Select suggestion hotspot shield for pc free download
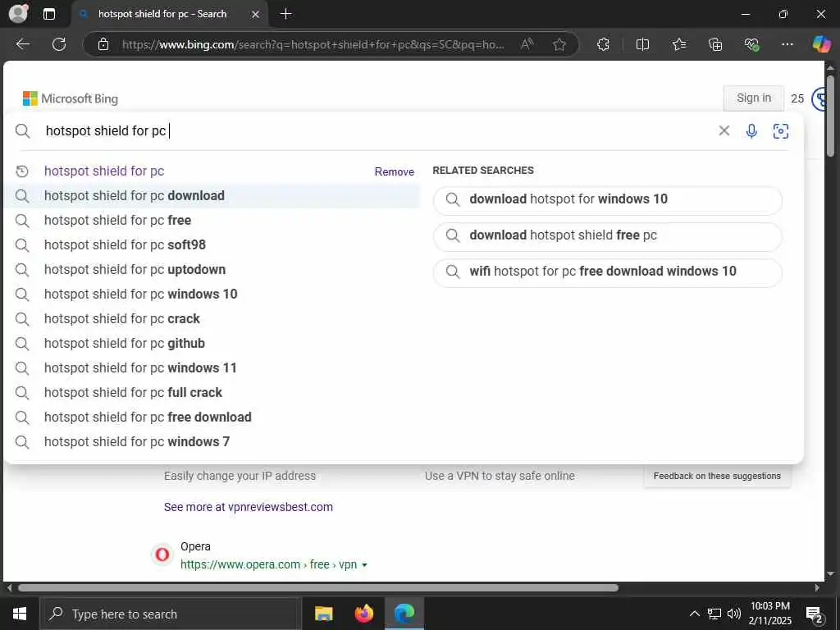 click(212, 418)
